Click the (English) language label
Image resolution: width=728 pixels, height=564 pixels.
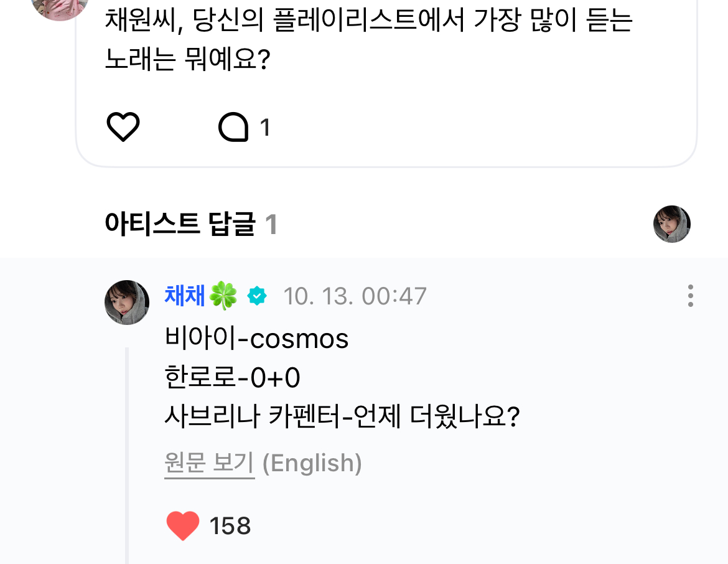coord(312,463)
